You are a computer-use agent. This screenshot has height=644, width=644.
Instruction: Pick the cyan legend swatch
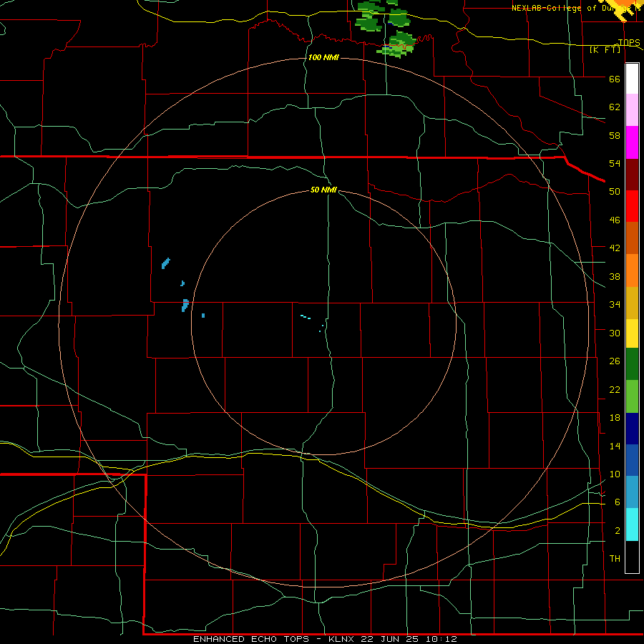tap(632, 525)
